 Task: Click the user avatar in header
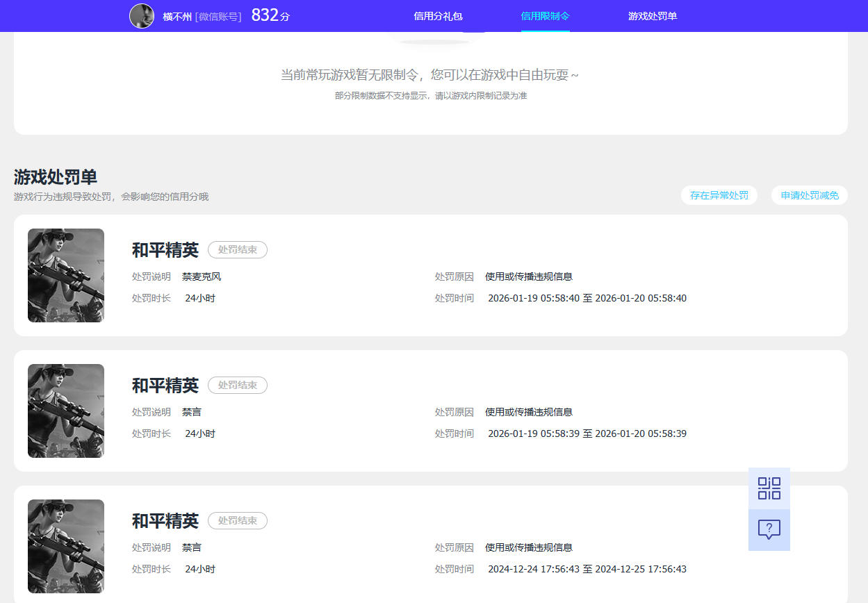click(x=142, y=16)
